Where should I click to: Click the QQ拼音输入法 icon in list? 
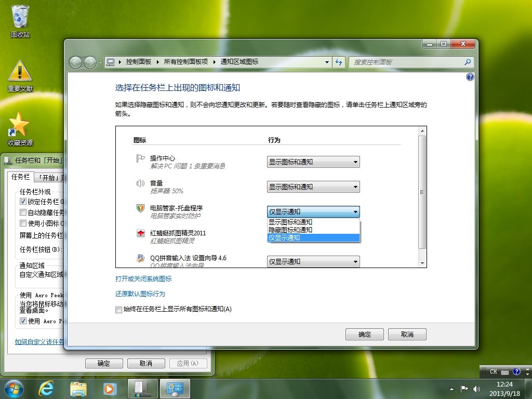[140, 258]
